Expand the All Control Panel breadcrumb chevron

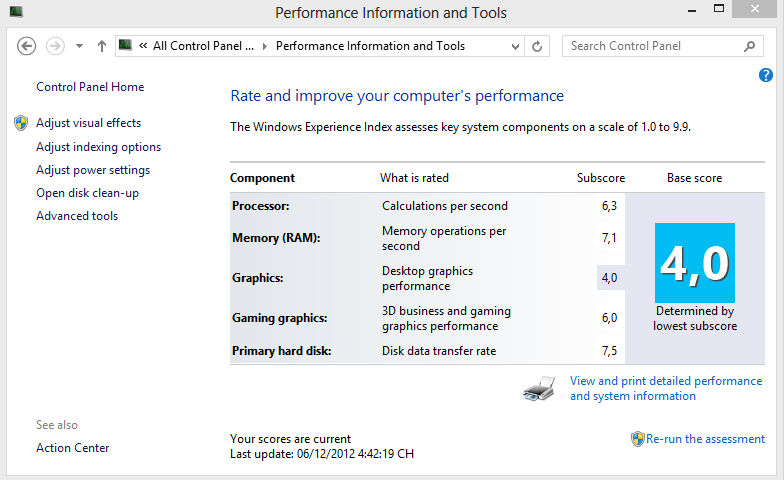tap(265, 46)
